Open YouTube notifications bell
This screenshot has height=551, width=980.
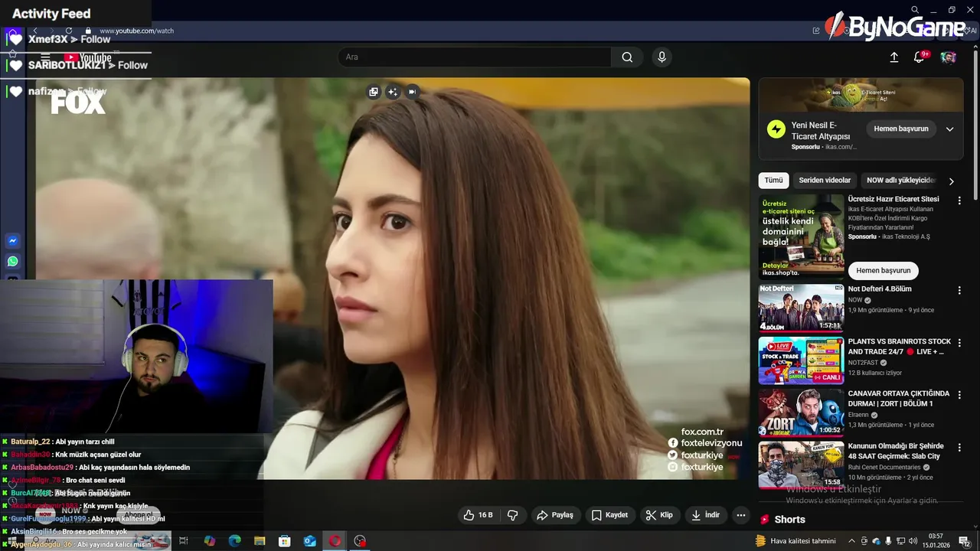[920, 57]
